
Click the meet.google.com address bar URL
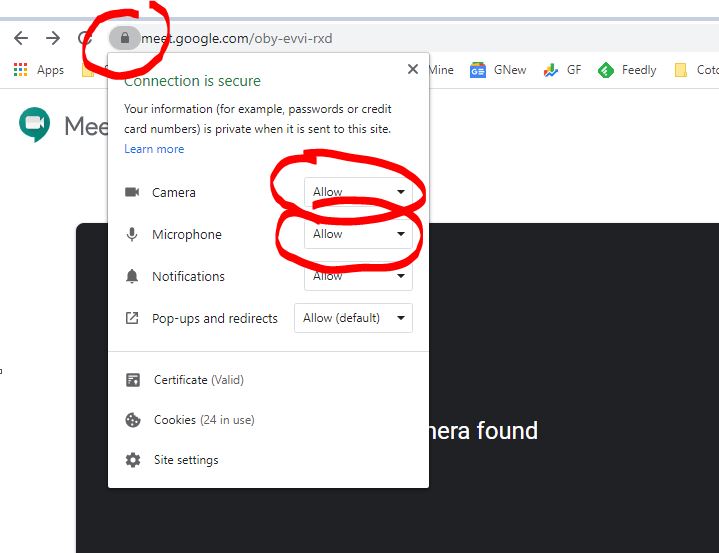click(x=237, y=38)
